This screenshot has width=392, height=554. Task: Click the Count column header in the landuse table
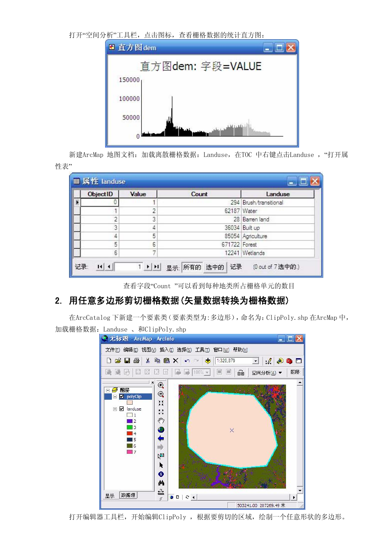[199, 194]
